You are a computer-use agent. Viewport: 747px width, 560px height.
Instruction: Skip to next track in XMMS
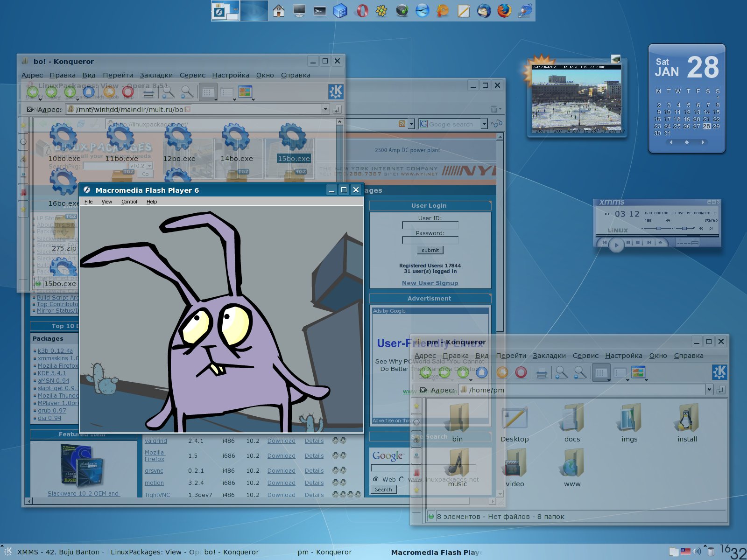(x=649, y=242)
